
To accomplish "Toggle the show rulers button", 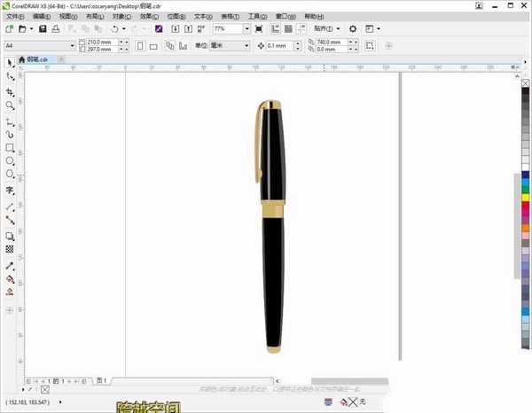I will [275, 29].
